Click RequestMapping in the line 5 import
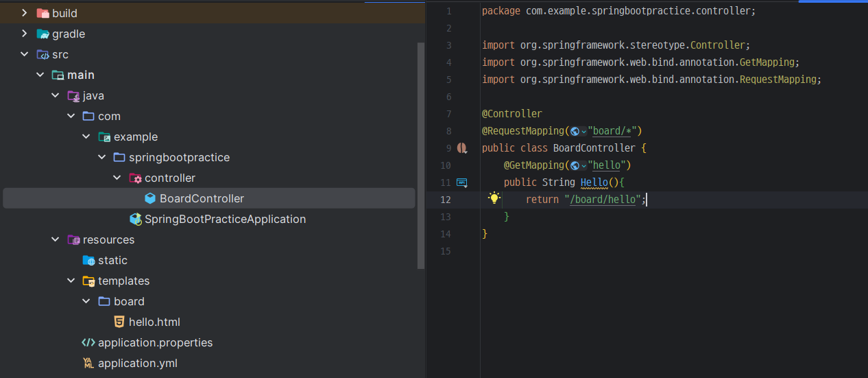This screenshot has height=378, width=868. (x=777, y=80)
